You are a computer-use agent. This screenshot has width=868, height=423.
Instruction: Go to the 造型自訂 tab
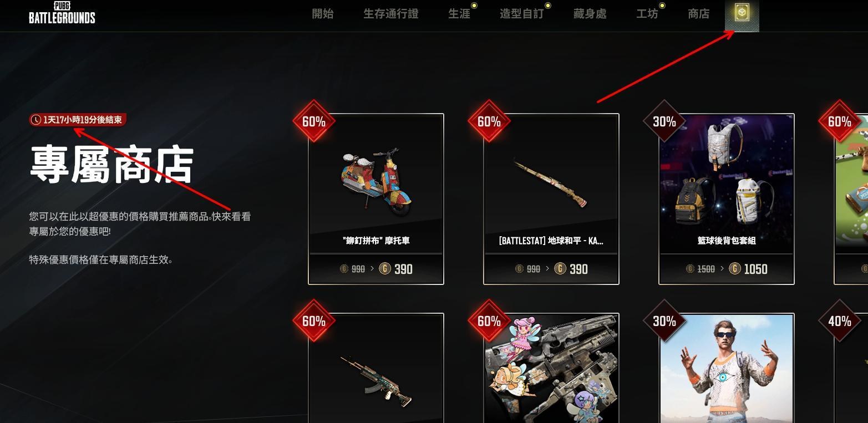(522, 14)
